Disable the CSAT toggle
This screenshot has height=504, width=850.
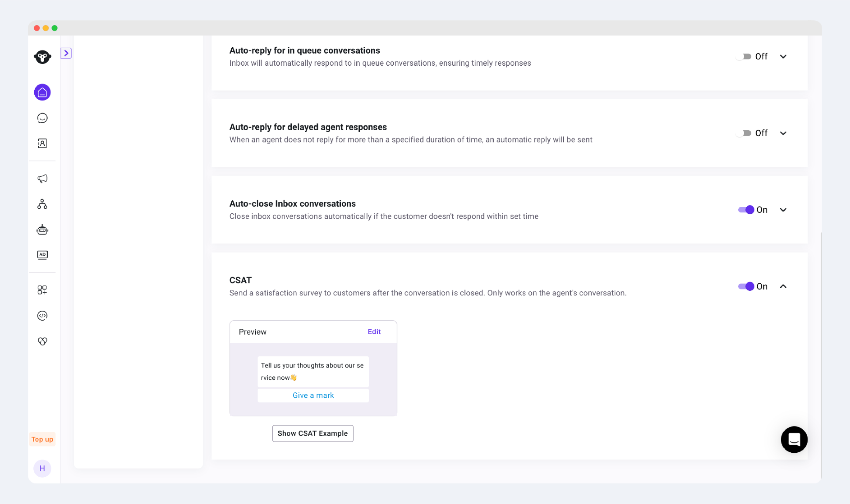click(x=746, y=286)
